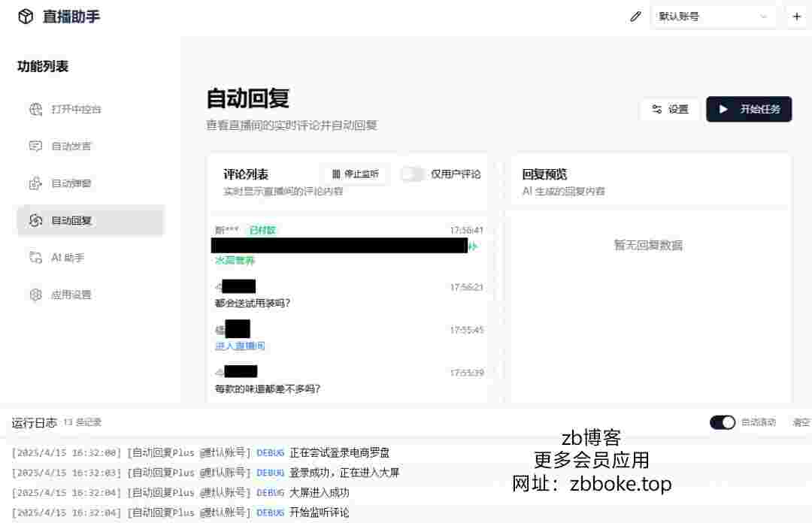Click log line 登录成功,正在进入大屏
Image resolution: width=812 pixels, height=523 pixels.
344,472
